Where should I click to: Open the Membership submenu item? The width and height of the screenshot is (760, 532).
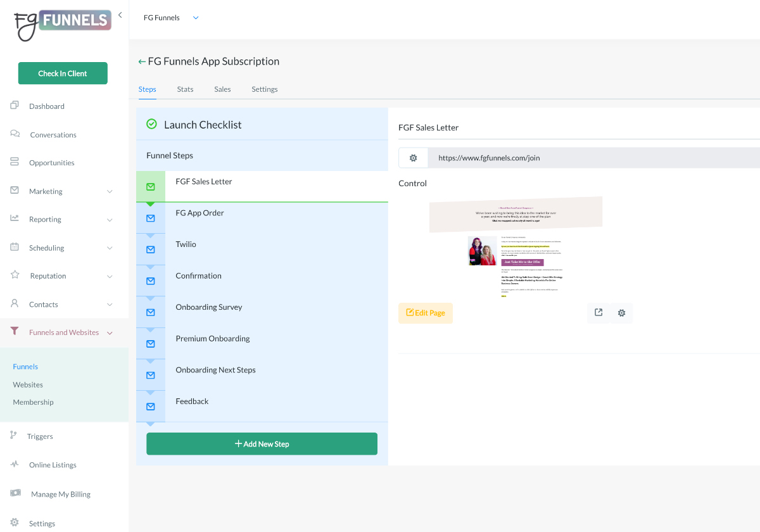(x=33, y=402)
